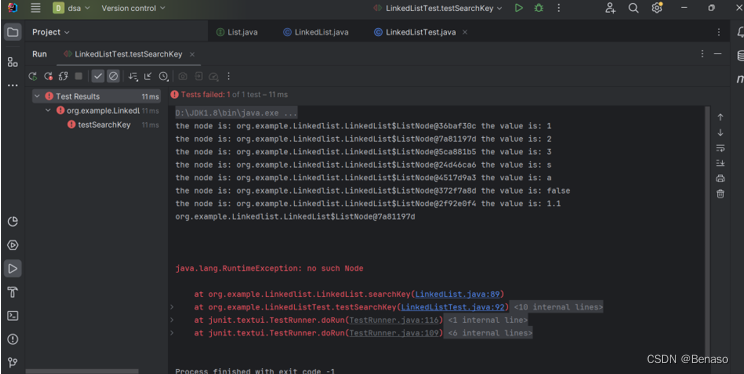Open link LinkedList.java:89
The width and height of the screenshot is (744, 374).
457,294
